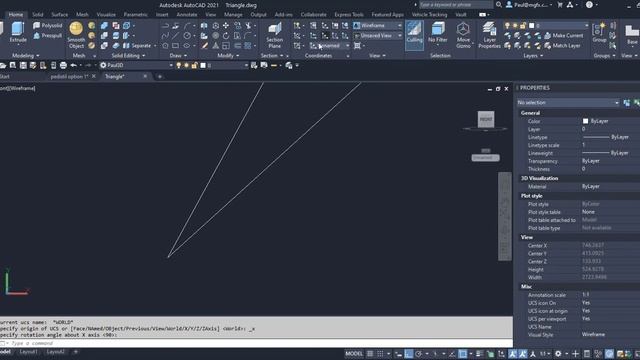
Task: Click the layer color swatch in Layers dropdown
Action: 531,25
